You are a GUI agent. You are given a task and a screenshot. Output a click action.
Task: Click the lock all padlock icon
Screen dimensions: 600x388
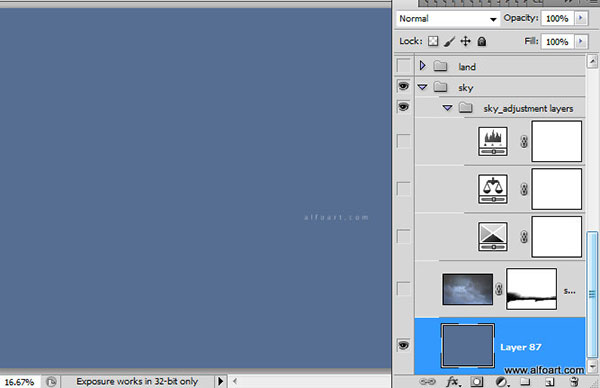point(482,41)
